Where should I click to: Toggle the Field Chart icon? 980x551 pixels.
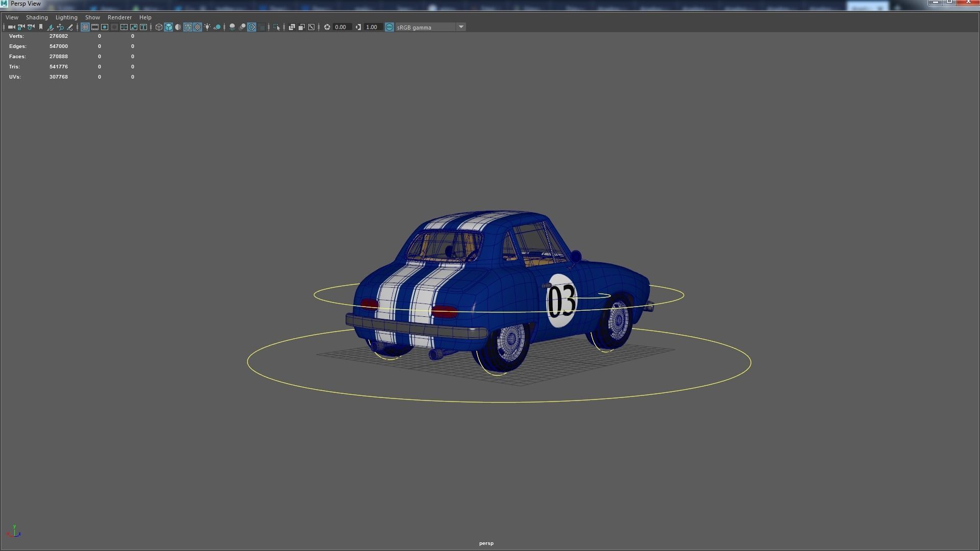click(124, 27)
